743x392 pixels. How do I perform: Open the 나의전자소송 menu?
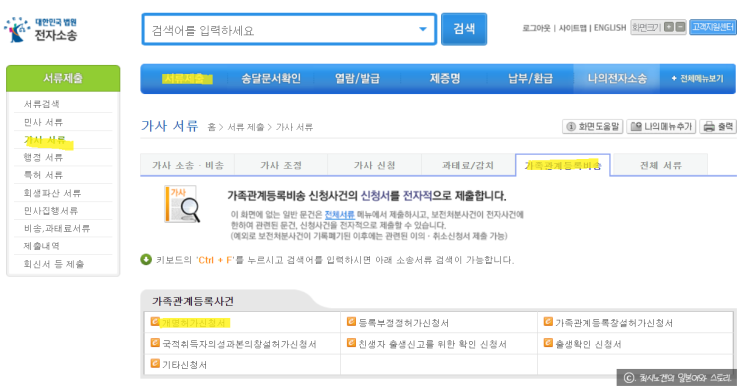(x=617, y=78)
